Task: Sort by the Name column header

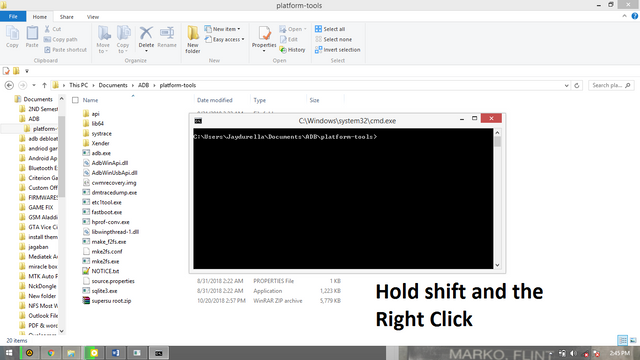Action: (x=90, y=100)
